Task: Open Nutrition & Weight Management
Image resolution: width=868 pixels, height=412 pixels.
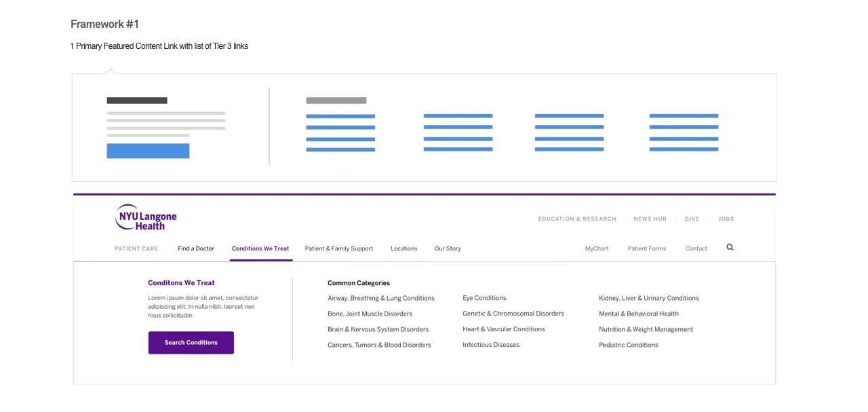Action: point(646,329)
